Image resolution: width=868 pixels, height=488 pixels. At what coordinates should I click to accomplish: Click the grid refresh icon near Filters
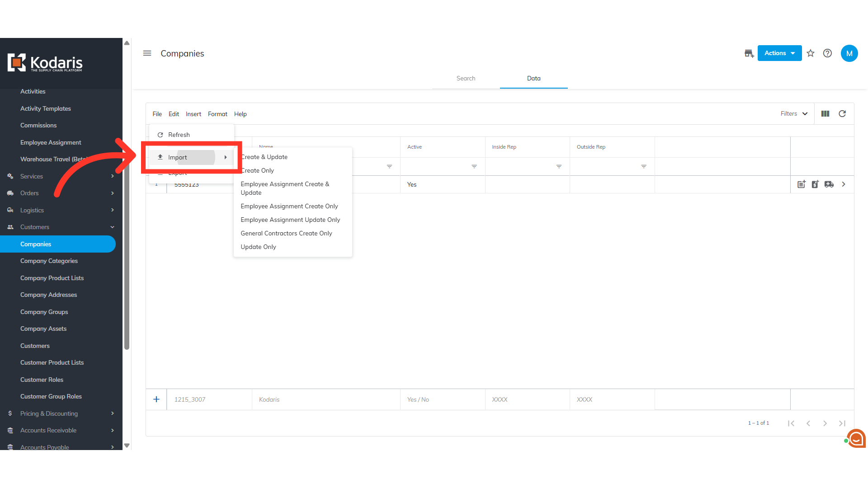[842, 114]
